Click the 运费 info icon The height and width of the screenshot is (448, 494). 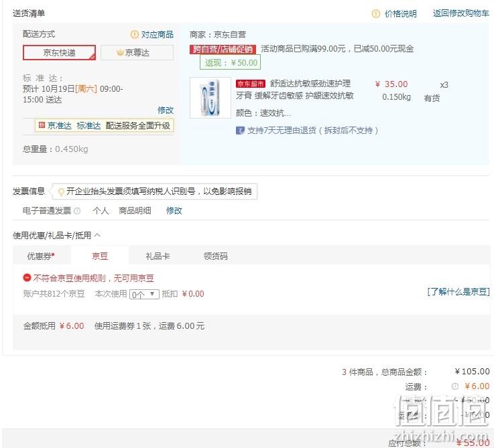click(454, 386)
